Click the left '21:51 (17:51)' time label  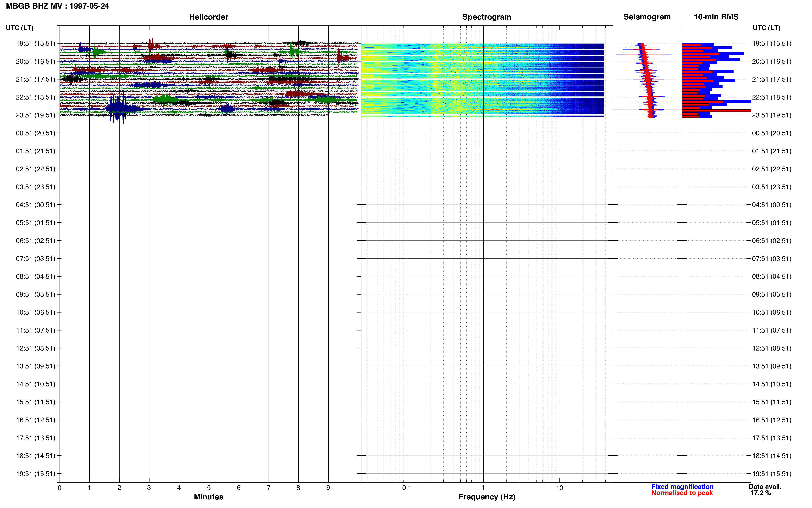pos(36,79)
